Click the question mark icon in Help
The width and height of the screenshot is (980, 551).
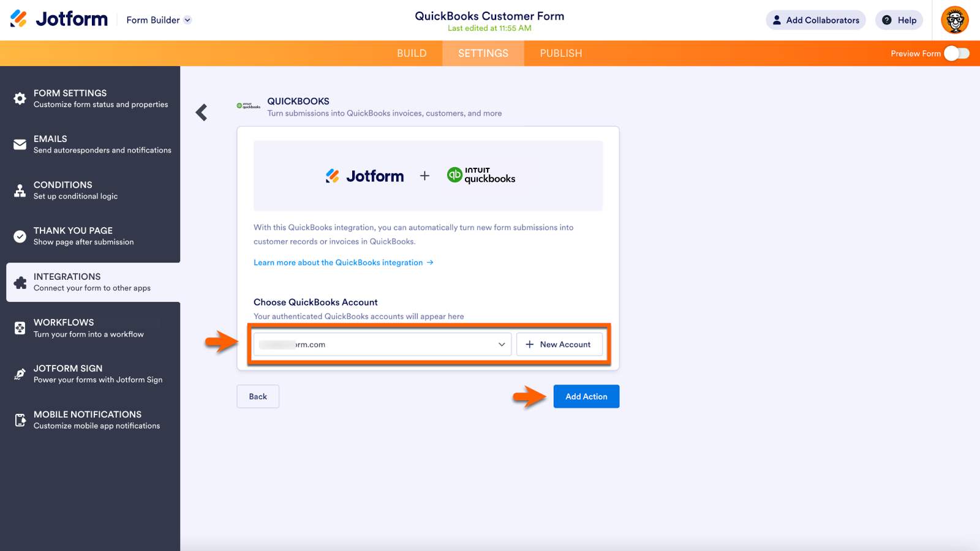(x=886, y=20)
